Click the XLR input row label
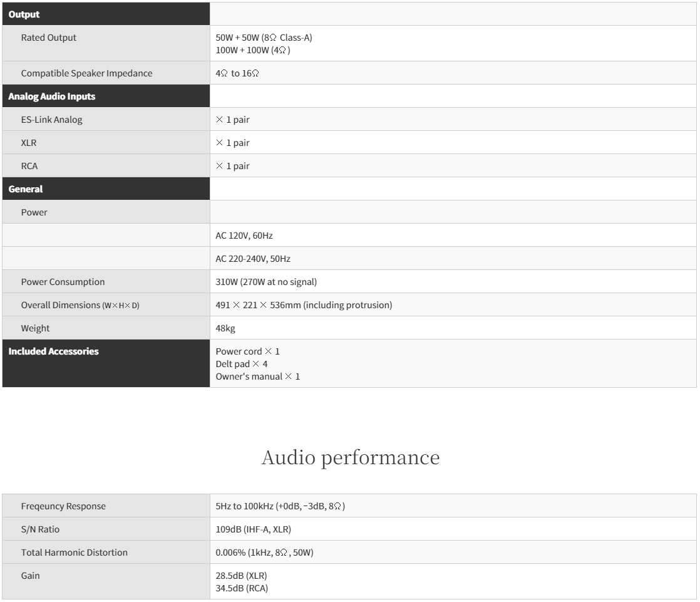Image resolution: width=700 pixels, height=602 pixels. [29, 143]
